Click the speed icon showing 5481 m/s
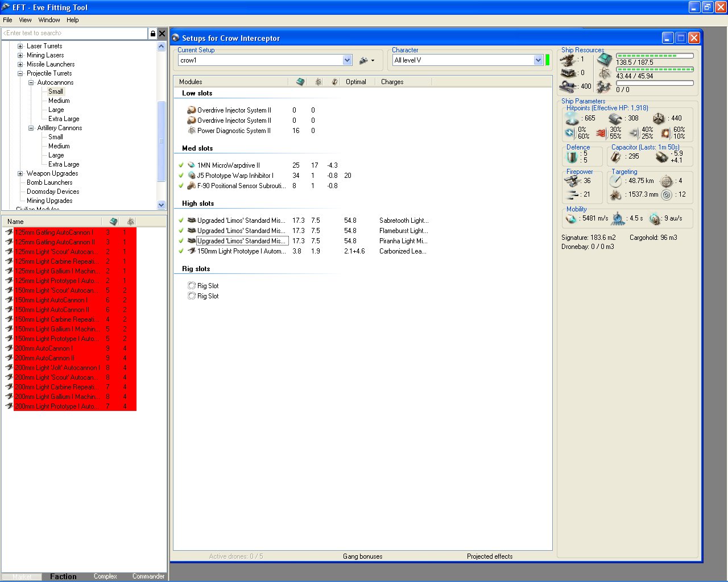Image resolution: width=728 pixels, height=582 pixels. tap(572, 218)
